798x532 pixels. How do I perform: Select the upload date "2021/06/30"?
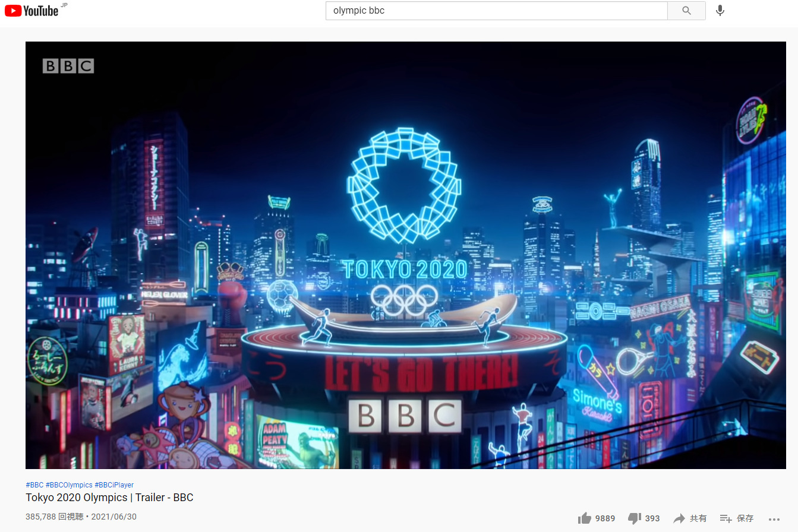coord(114,517)
